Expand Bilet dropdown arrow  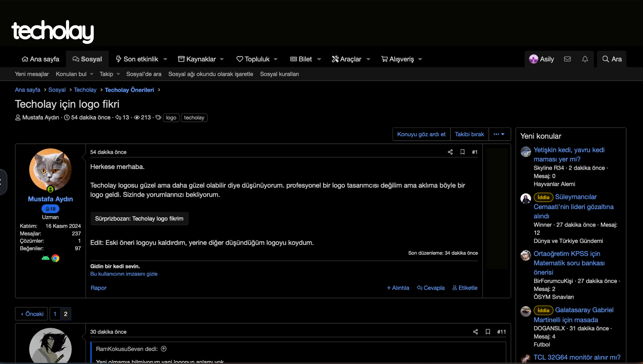(x=319, y=59)
